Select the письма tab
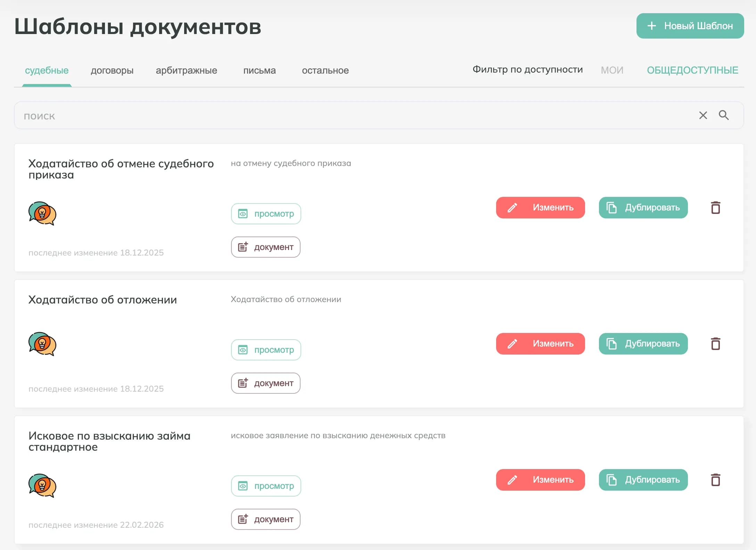The image size is (756, 550). tap(260, 70)
